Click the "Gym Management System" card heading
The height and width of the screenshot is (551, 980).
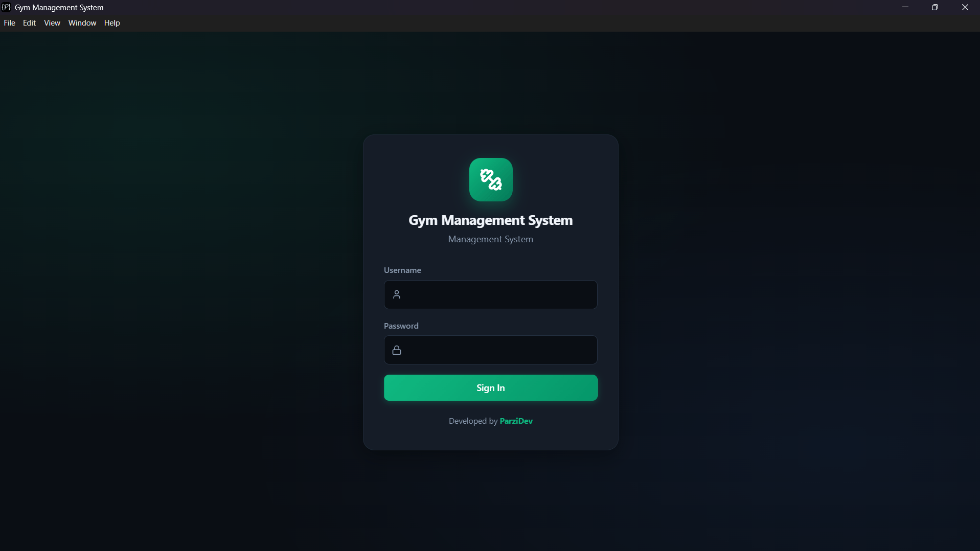pos(491,220)
